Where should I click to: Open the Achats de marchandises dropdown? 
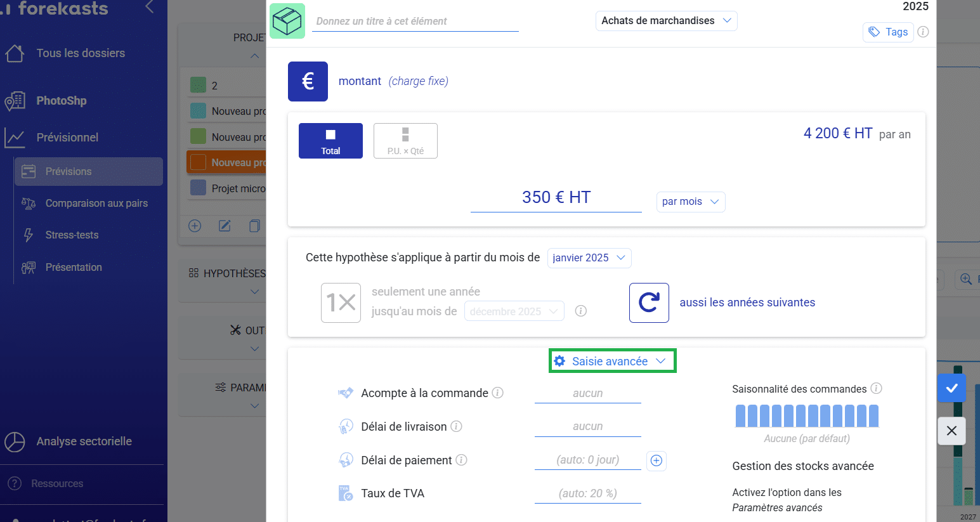tap(666, 21)
